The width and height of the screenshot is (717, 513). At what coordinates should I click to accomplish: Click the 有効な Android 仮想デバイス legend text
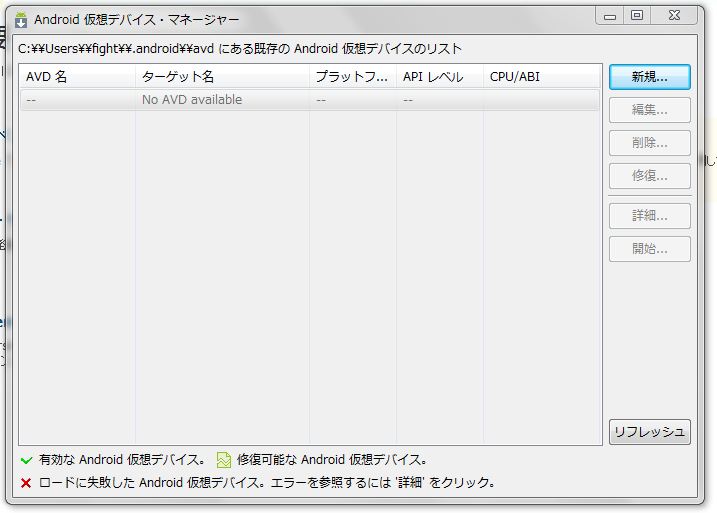tap(122, 460)
